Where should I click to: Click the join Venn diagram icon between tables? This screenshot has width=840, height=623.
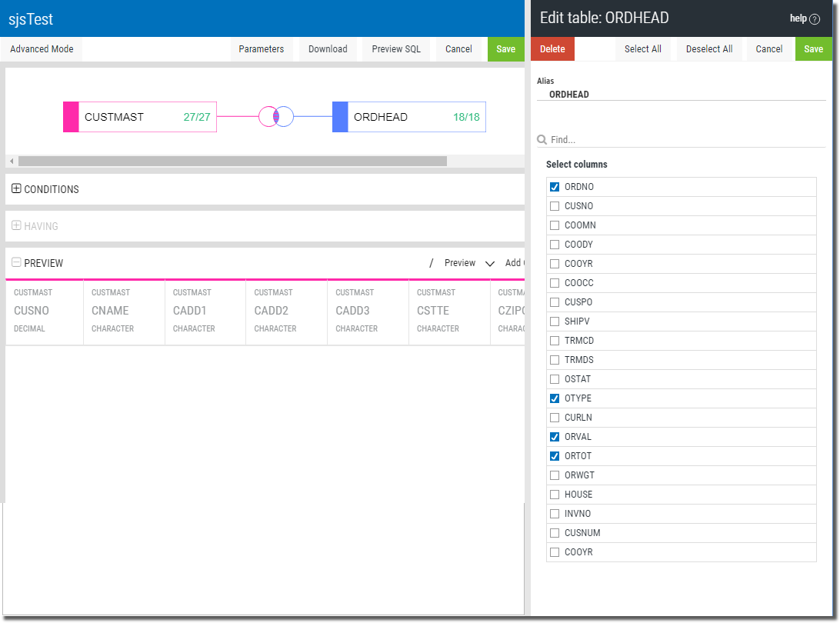[x=276, y=117]
